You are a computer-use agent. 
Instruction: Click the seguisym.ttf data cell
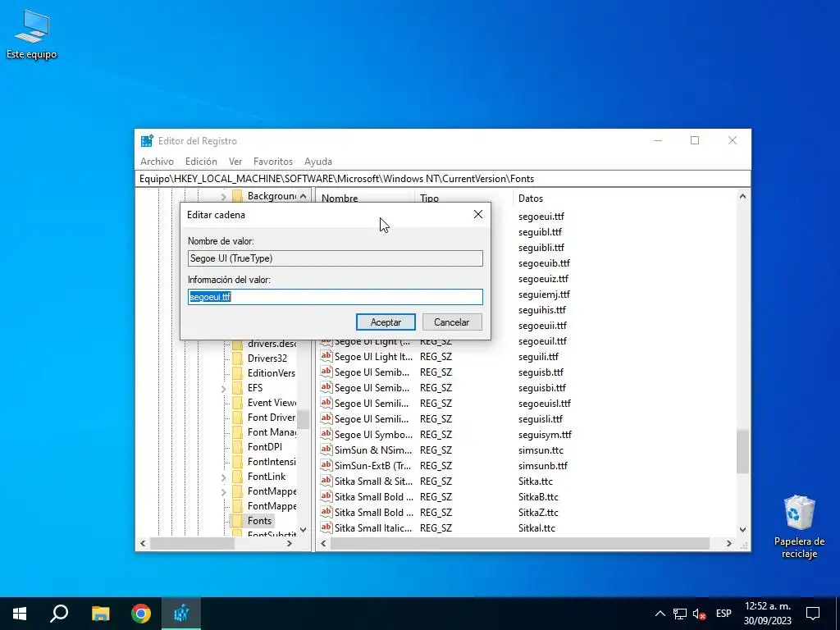(545, 435)
